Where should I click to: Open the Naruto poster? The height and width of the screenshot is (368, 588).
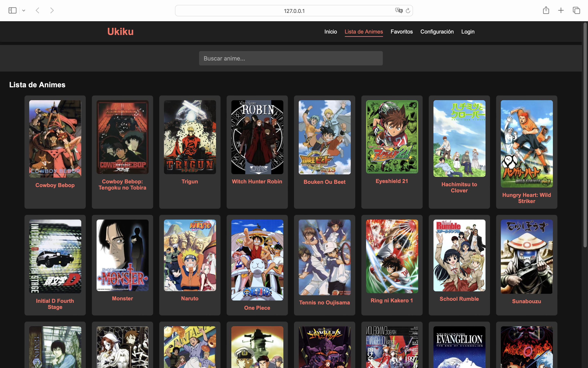tap(190, 255)
